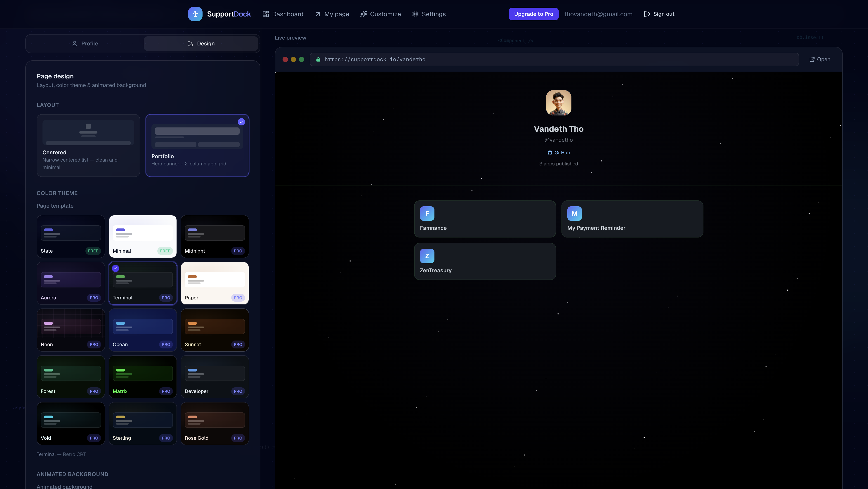868x489 pixels.
Task: Click the SupportDock logo icon
Action: click(195, 14)
